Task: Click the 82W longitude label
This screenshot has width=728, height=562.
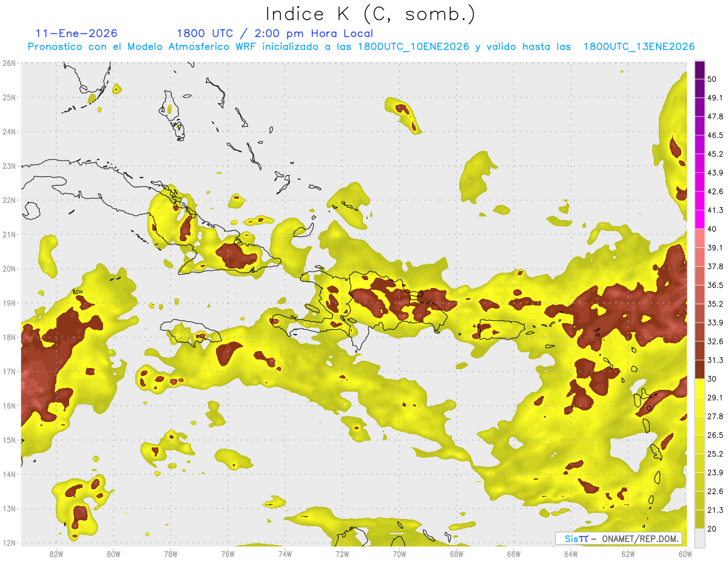Action: [56, 554]
